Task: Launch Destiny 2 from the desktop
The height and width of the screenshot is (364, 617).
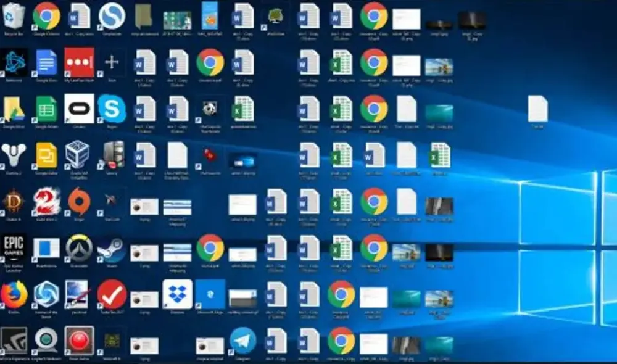Action: (x=14, y=155)
